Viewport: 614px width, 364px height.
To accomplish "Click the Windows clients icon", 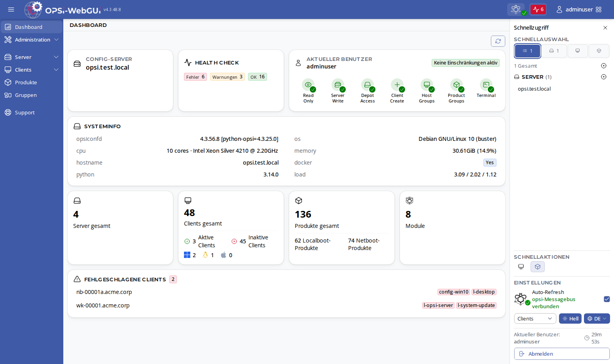I will point(187,255).
